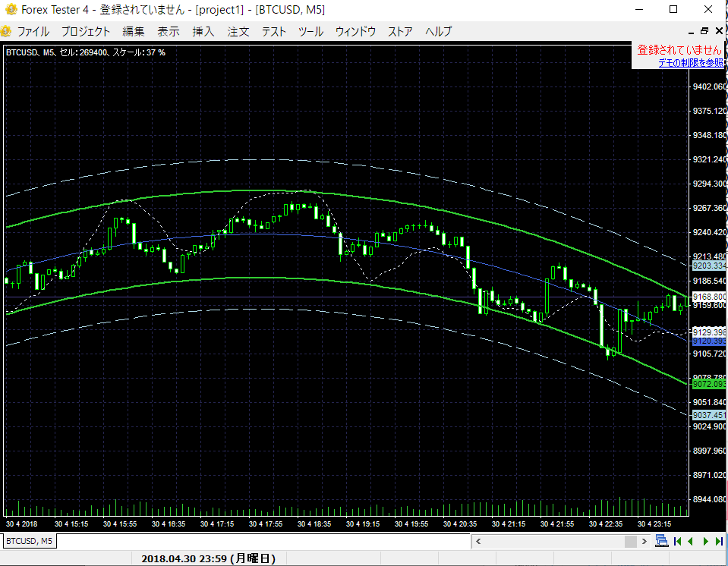Click the 9168.800 current price label
Viewport: 728px width, 566px height.
[x=708, y=297]
